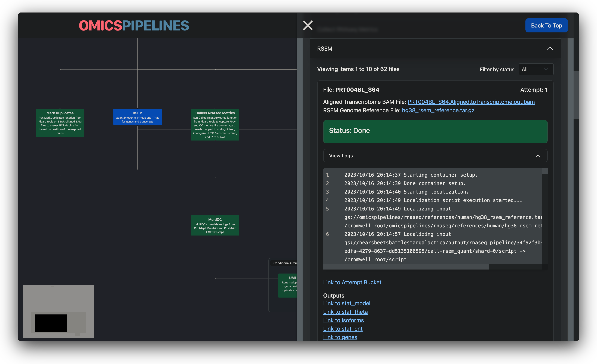Click the 'File: PRT004BL_S64' heading
597x364 pixels.
351,90
